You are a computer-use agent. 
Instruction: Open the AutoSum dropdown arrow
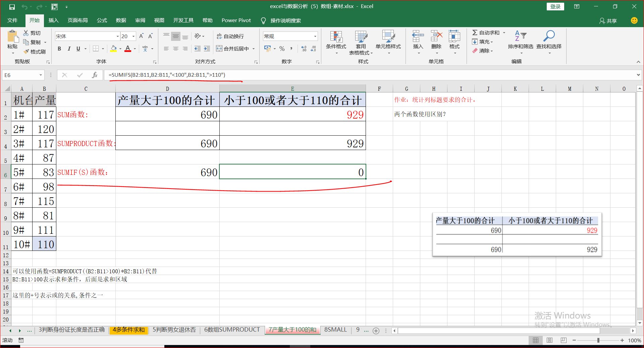(504, 32)
